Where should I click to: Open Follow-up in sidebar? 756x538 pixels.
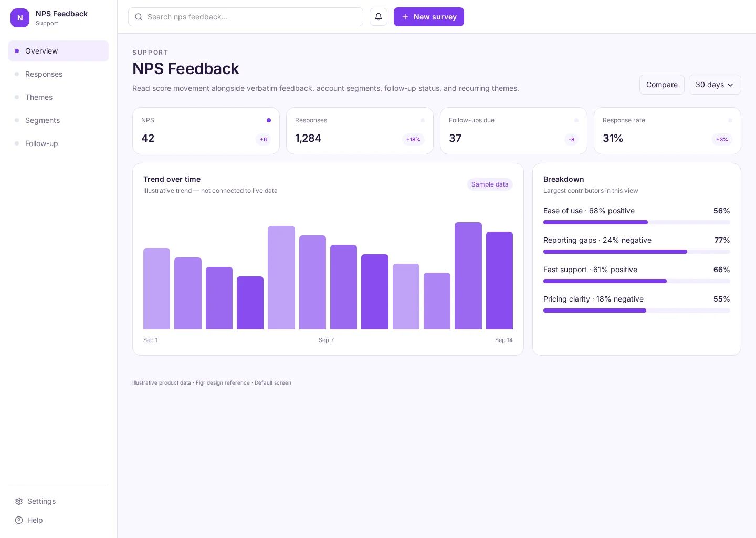click(x=58, y=143)
